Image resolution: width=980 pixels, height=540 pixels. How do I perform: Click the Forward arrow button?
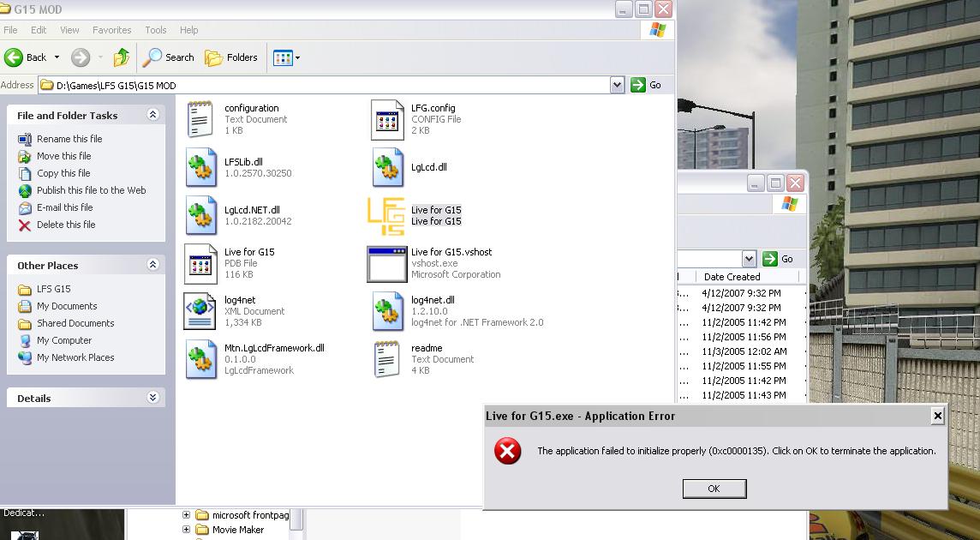[x=80, y=57]
